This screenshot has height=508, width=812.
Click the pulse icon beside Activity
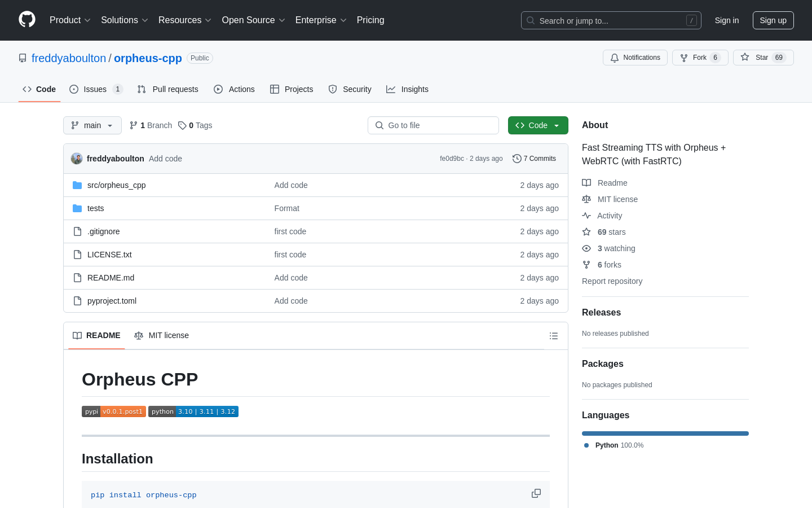[586, 216]
